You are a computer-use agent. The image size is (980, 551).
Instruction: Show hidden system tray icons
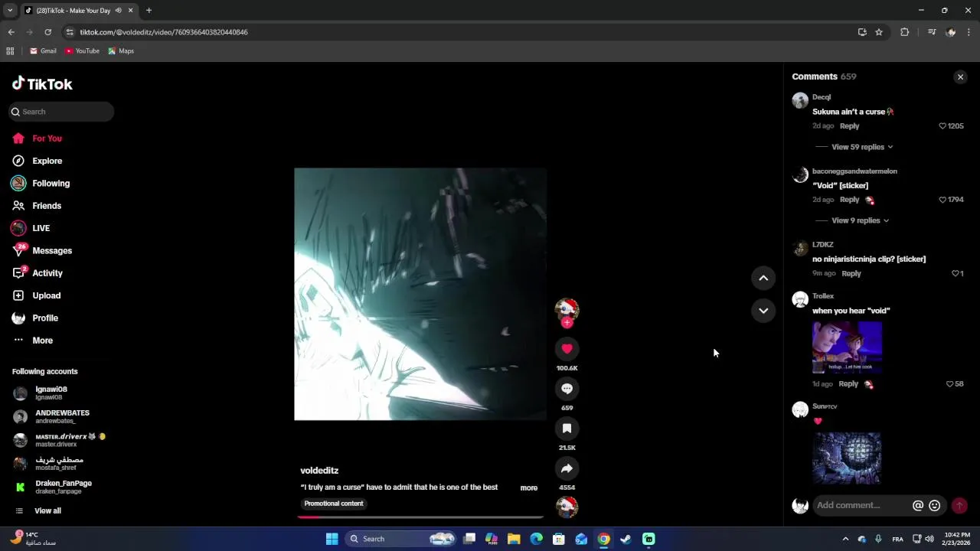click(x=845, y=540)
